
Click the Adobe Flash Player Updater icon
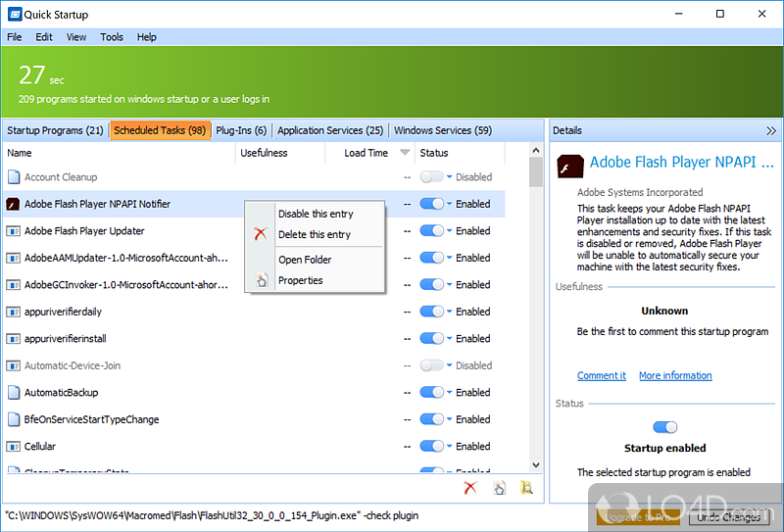click(x=14, y=231)
